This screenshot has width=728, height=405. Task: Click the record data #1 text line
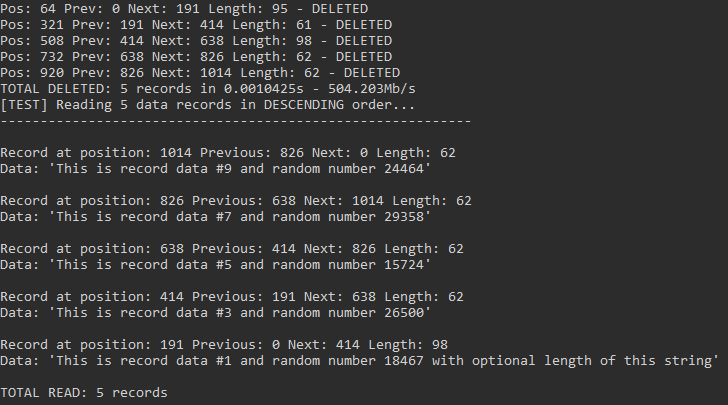tap(360, 361)
